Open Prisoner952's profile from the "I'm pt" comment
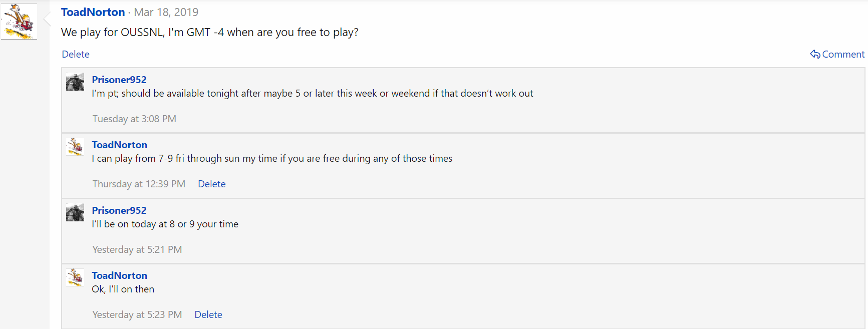Viewport: 868px width, 329px height. tap(119, 80)
